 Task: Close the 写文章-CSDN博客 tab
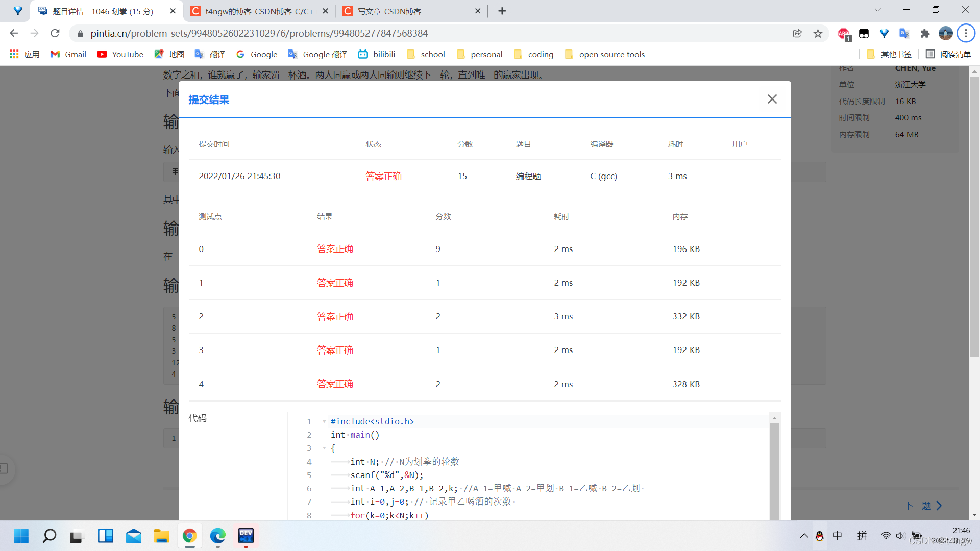pyautogui.click(x=478, y=11)
